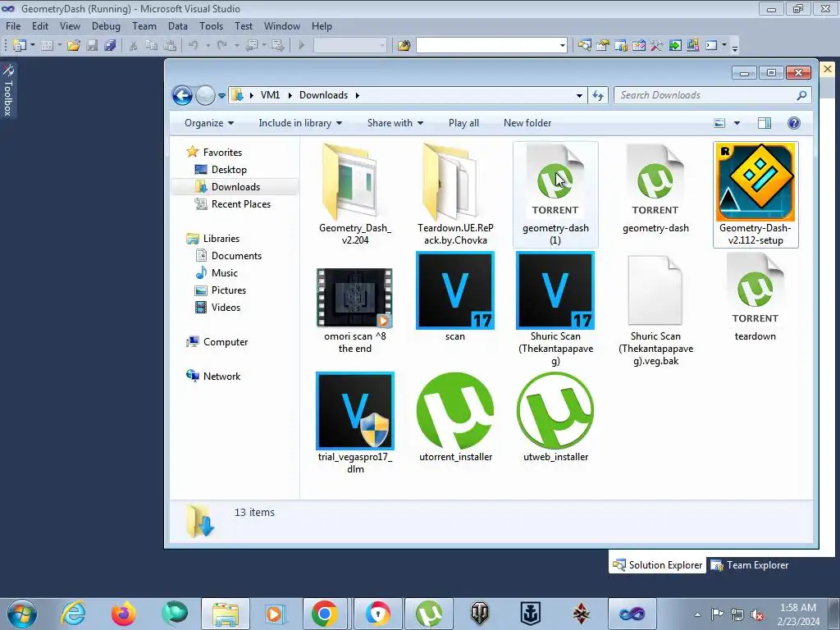Click the Save icon in Visual Studio toolbar

click(92, 46)
